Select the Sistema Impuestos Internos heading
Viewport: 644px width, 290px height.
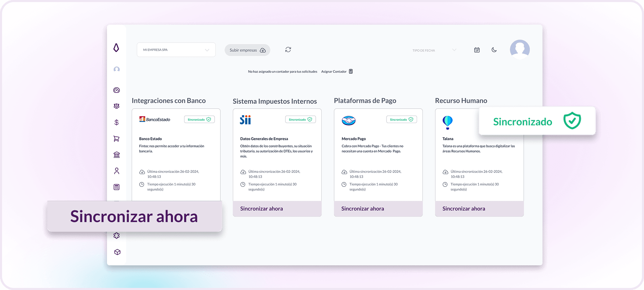pyautogui.click(x=275, y=101)
